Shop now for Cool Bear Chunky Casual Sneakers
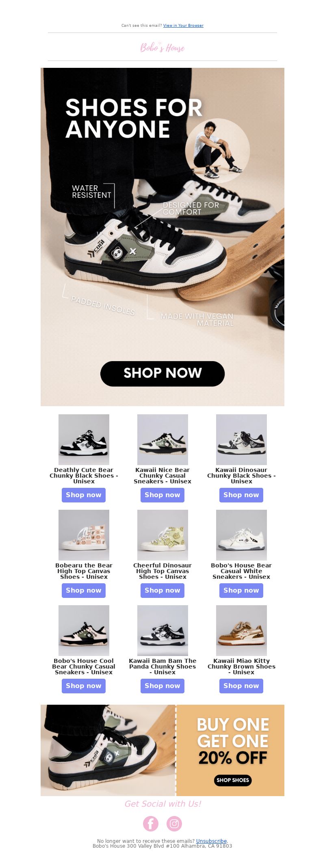Screen dimensions: 325x868 click(84, 686)
